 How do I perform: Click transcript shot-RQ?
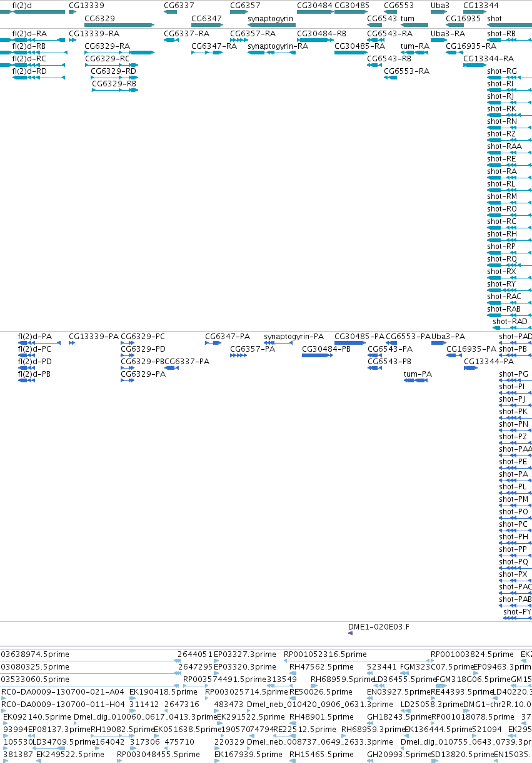[502, 259]
